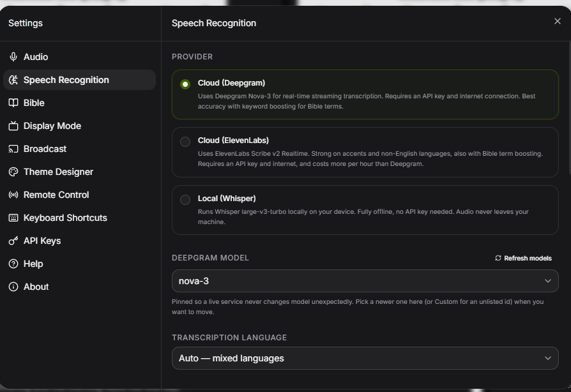Expand the chevron of nova-3 dropdown
The width and height of the screenshot is (571, 392).
tap(548, 281)
